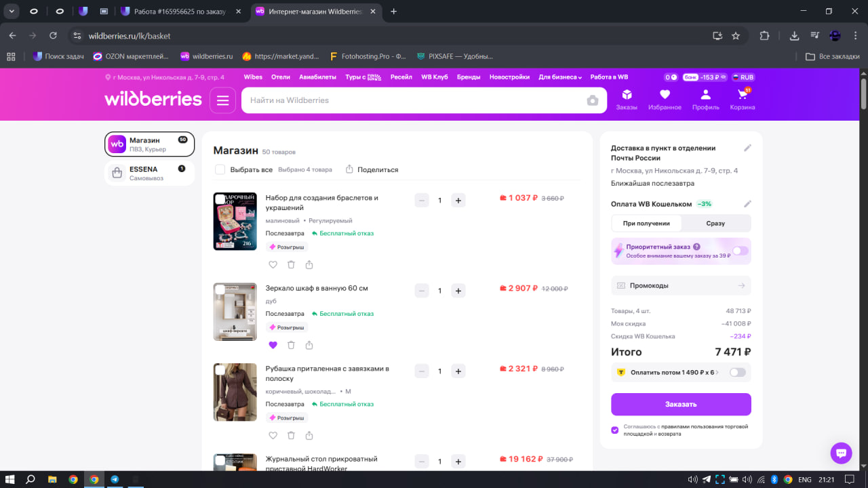Go to WB Клуб in the header
Viewport: 868px width, 488px height.
click(435, 77)
